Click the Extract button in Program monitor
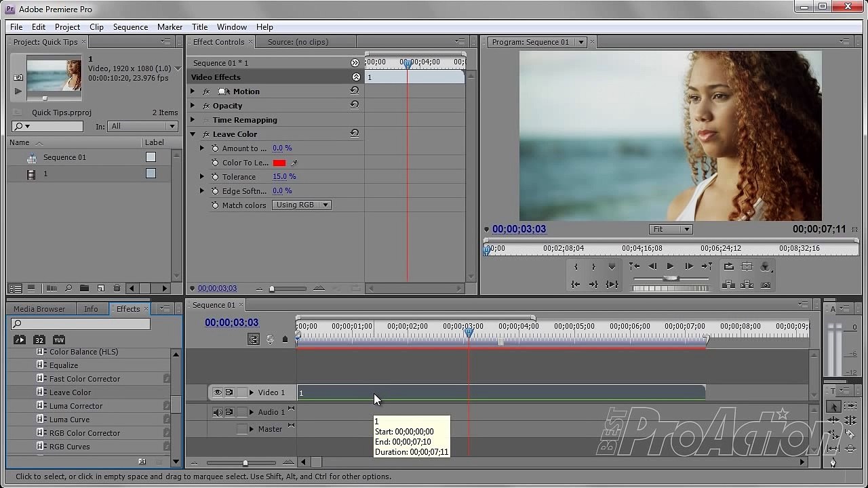Viewport: 868px width, 488px height. click(747, 285)
